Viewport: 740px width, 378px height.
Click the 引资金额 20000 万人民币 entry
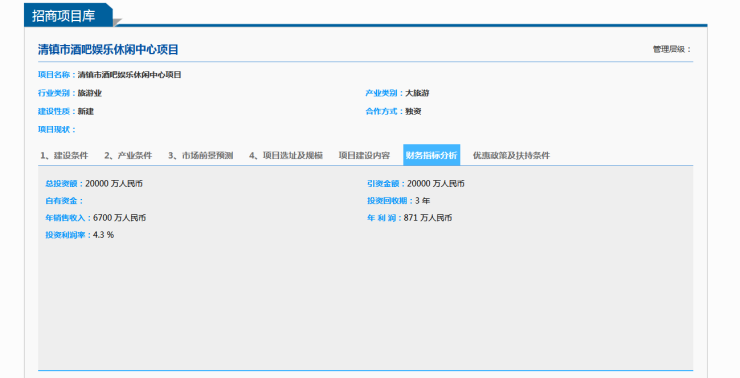click(x=416, y=184)
